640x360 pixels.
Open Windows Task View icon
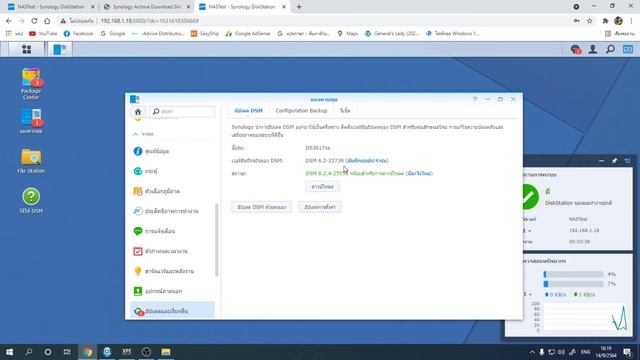click(x=67, y=352)
